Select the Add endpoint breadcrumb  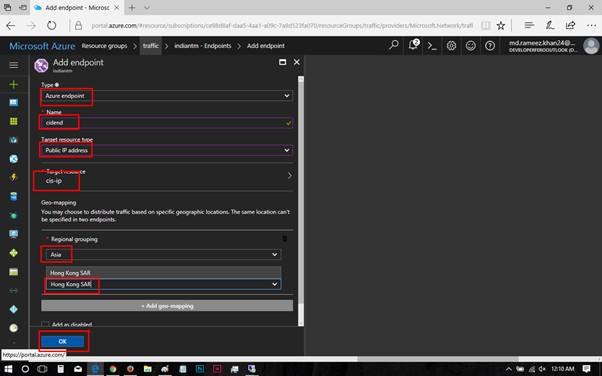pyautogui.click(x=266, y=46)
